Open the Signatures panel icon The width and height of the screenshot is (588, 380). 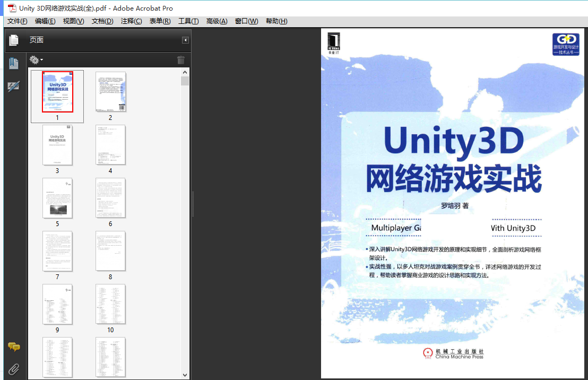click(x=13, y=87)
